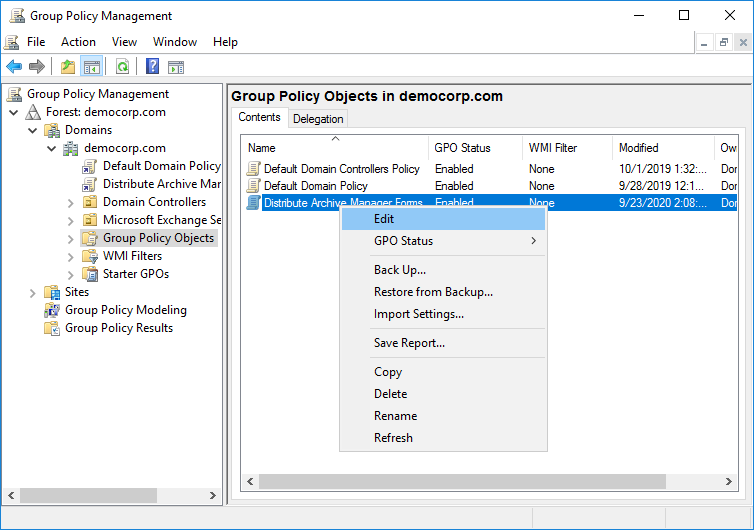
Task: Click the left pane horizontal scrollbar
Action: (110, 495)
